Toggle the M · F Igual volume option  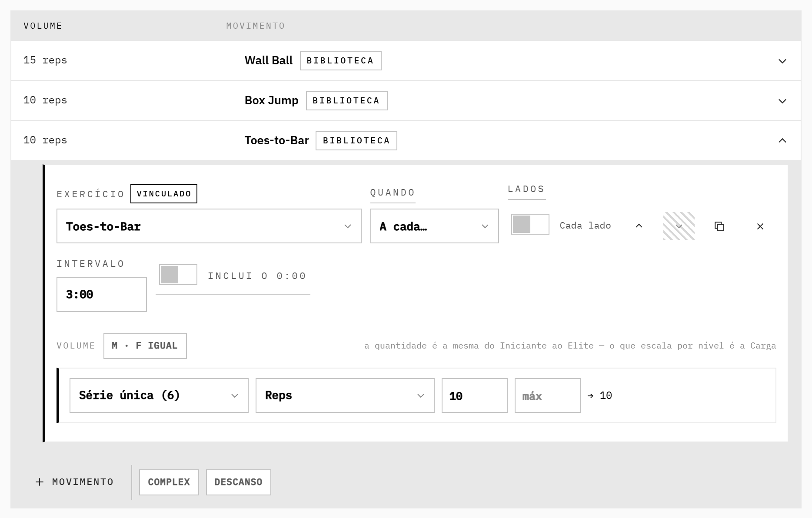pyautogui.click(x=145, y=346)
